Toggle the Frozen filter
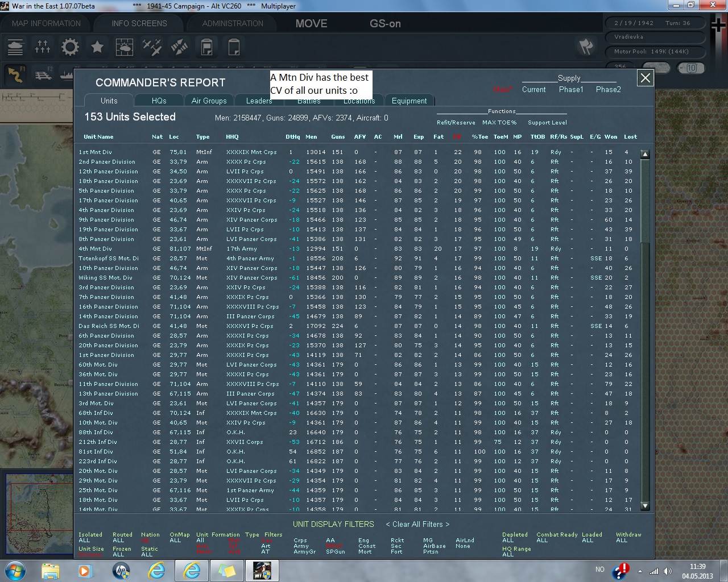Image resolution: width=728 pixels, height=582 pixels. coord(122,551)
